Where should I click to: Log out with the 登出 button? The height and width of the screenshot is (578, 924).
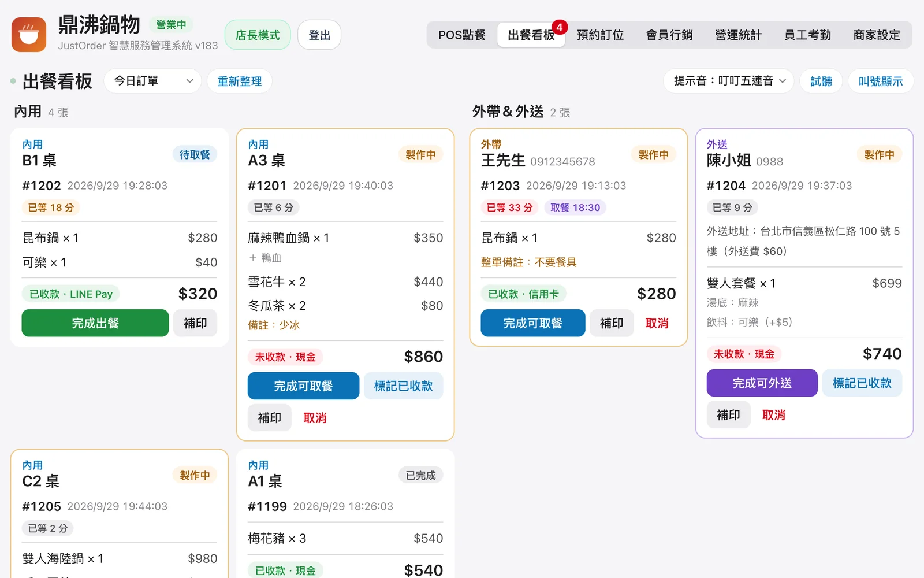(x=319, y=35)
